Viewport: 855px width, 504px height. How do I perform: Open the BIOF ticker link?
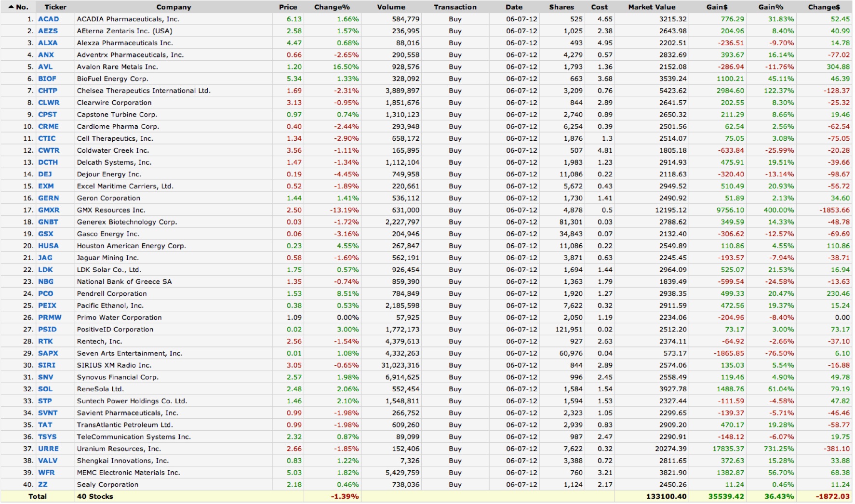tap(47, 79)
